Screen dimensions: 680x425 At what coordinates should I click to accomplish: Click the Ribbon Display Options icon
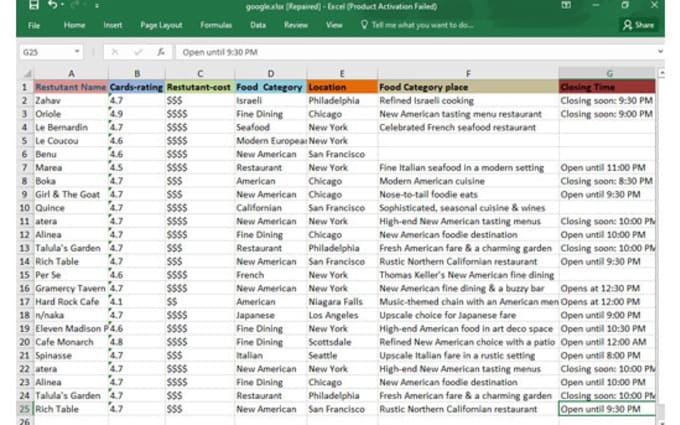[566, 5]
